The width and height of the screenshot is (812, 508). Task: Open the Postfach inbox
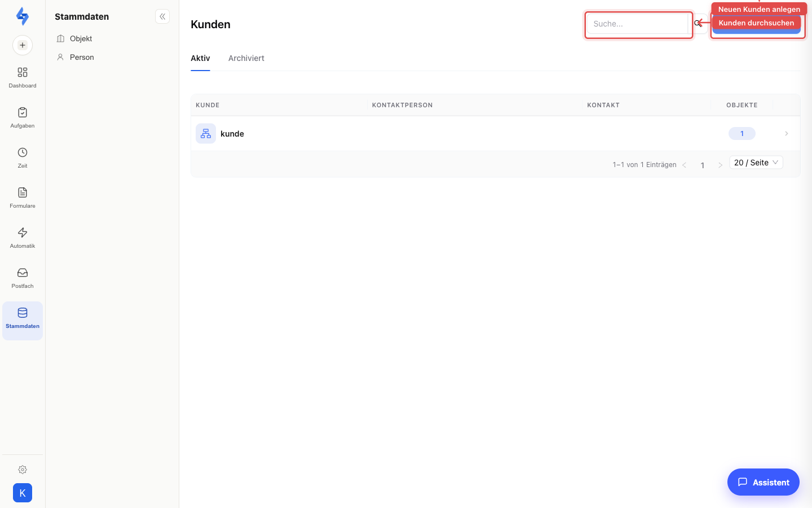23,278
